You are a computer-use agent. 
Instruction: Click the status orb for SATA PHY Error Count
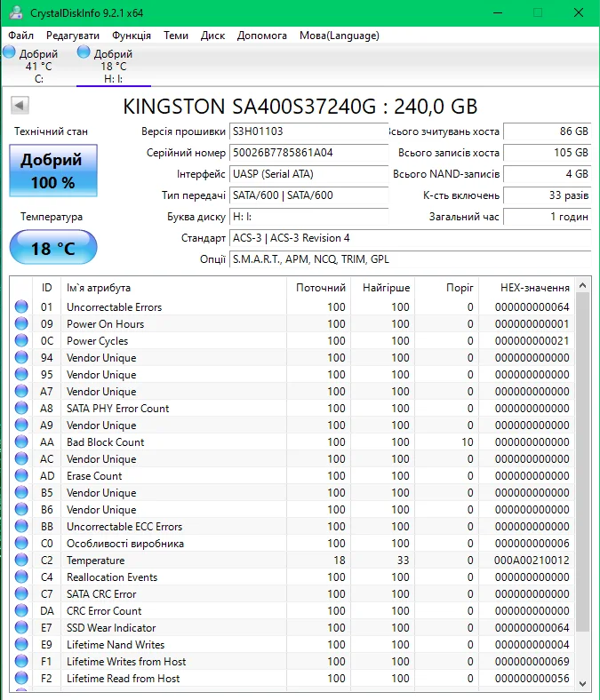pyautogui.click(x=21, y=408)
